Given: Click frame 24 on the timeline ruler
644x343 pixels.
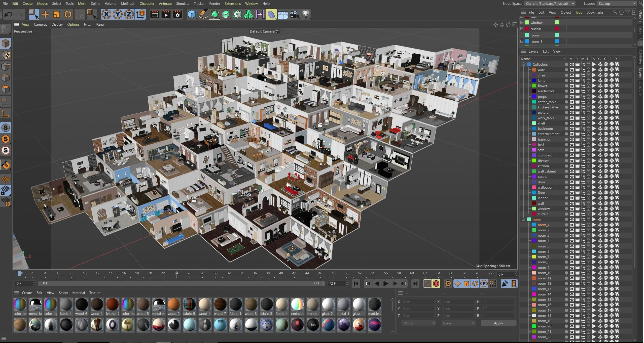Looking at the screenshot, I should (x=176, y=273).
